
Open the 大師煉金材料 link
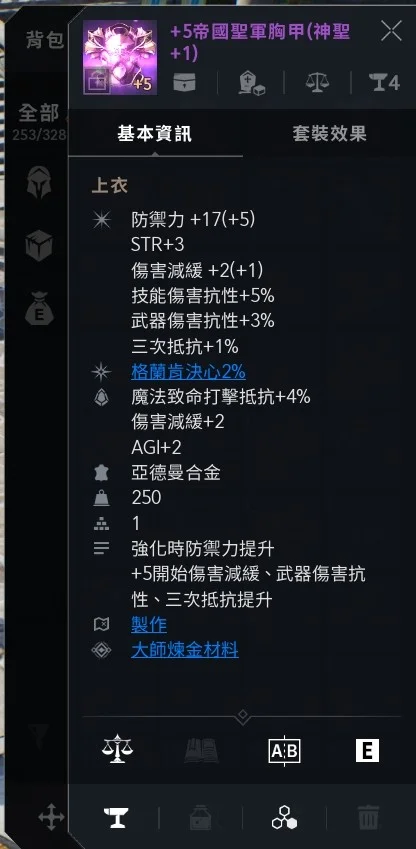(x=185, y=650)
